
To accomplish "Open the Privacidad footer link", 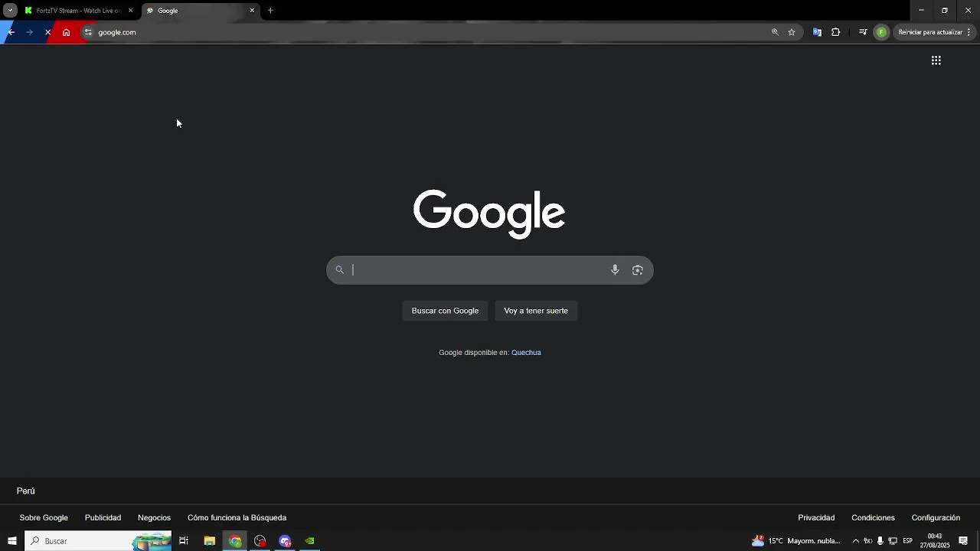I will [x=816, y=518].
